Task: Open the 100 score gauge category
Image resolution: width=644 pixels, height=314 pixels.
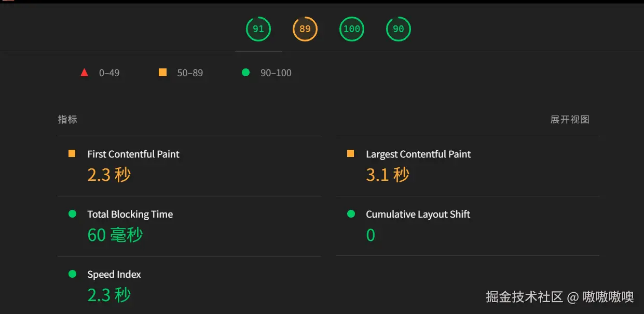Action: [x=352, y=29]
